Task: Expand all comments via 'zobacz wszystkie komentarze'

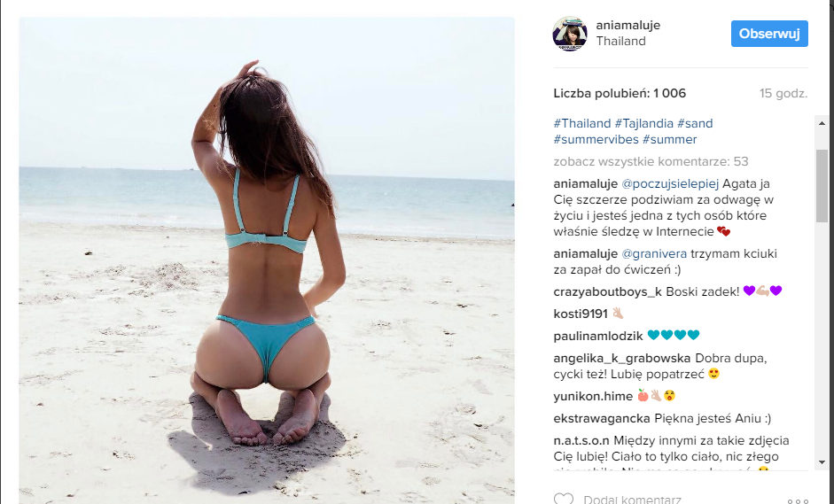Action: [651, 161]
